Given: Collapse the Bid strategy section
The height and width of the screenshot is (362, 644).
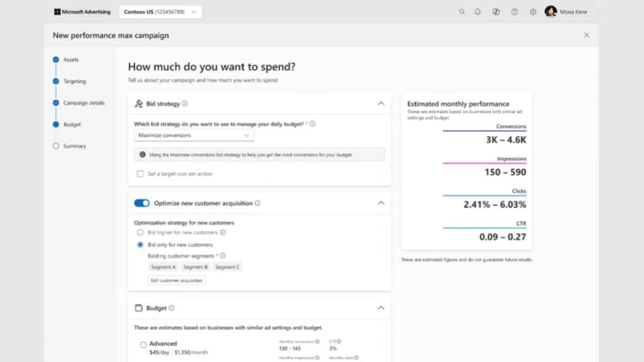Looking at the screenshot, I should click(x=381, y=103).
